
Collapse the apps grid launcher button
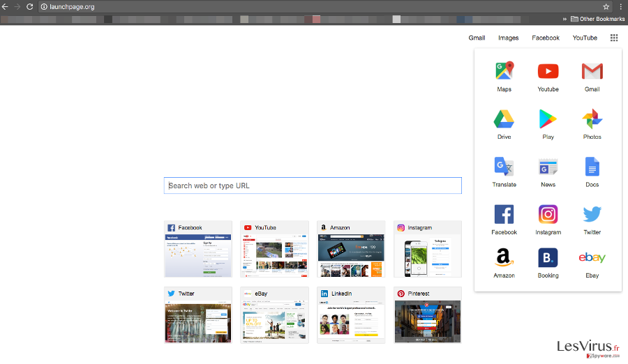coord(614,38)
